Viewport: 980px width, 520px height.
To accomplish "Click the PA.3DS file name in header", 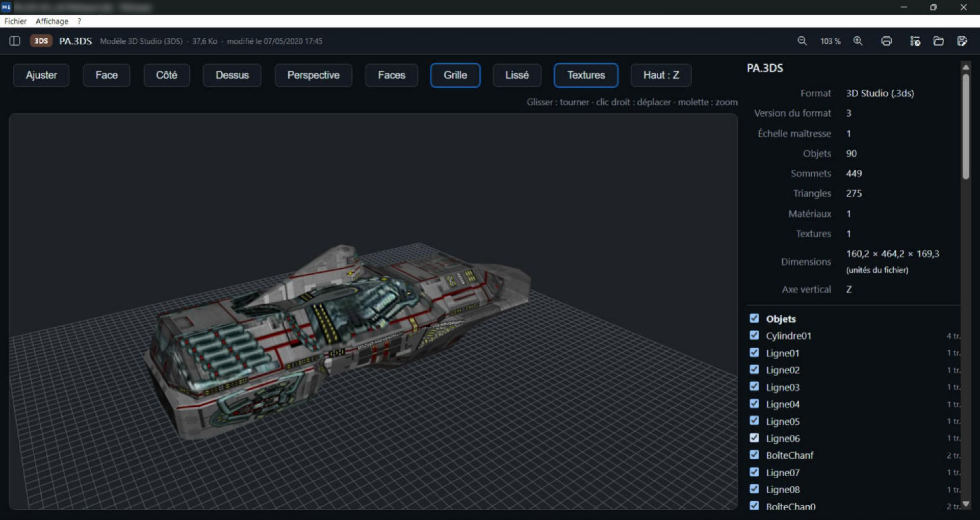I will click(75, 41).
